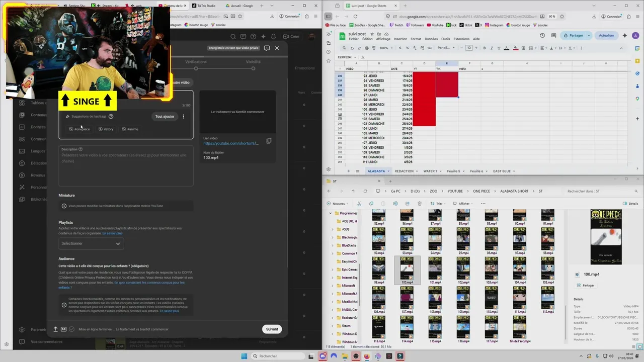Open the Par dé... font dropdown in Sheets

coord(445,48)
